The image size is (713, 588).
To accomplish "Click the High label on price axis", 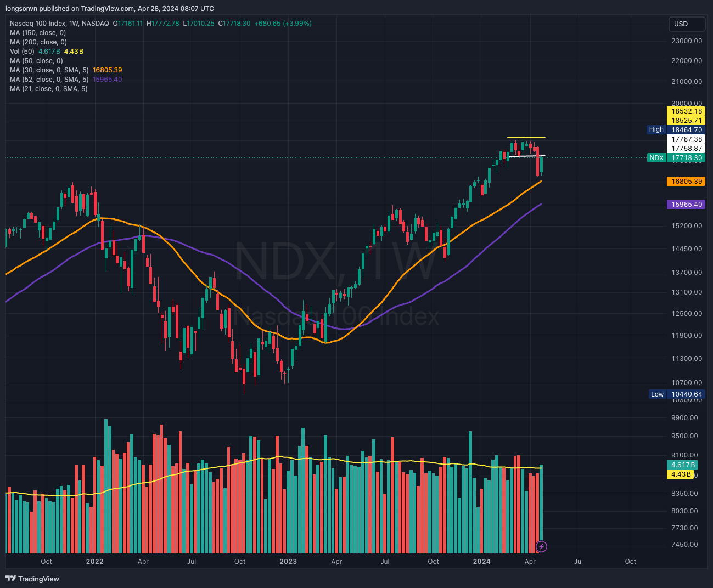I will [x=656, y=129].
